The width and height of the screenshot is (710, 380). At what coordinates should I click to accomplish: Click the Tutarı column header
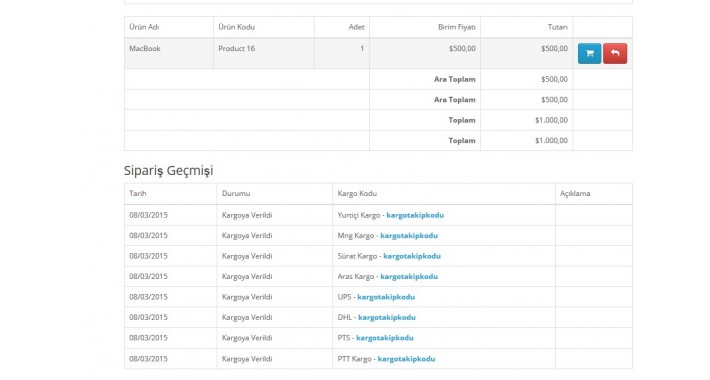click(x=527, y=27)
